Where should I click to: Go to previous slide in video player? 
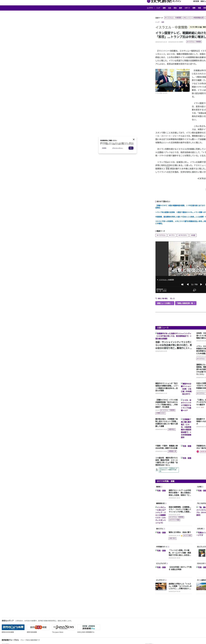click(188, 285)
